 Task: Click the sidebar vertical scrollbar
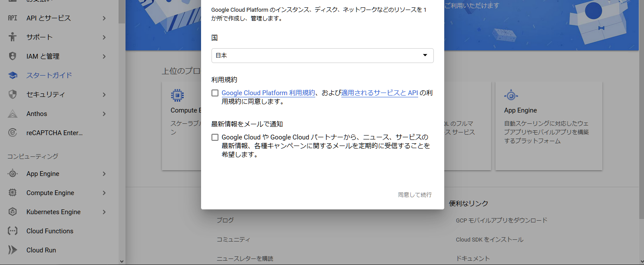tap(122, 11)
